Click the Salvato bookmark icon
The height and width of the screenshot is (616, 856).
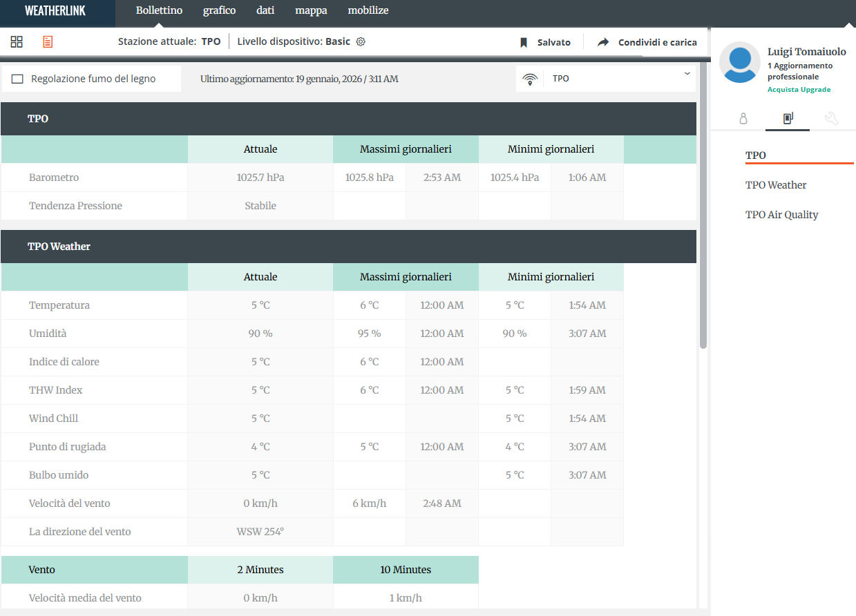pyautogui.click(x=524, y=43)
